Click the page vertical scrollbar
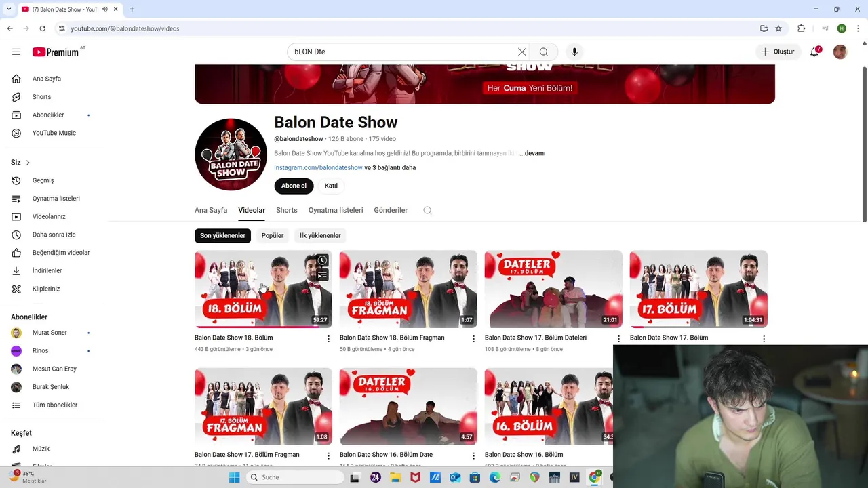 864,144
